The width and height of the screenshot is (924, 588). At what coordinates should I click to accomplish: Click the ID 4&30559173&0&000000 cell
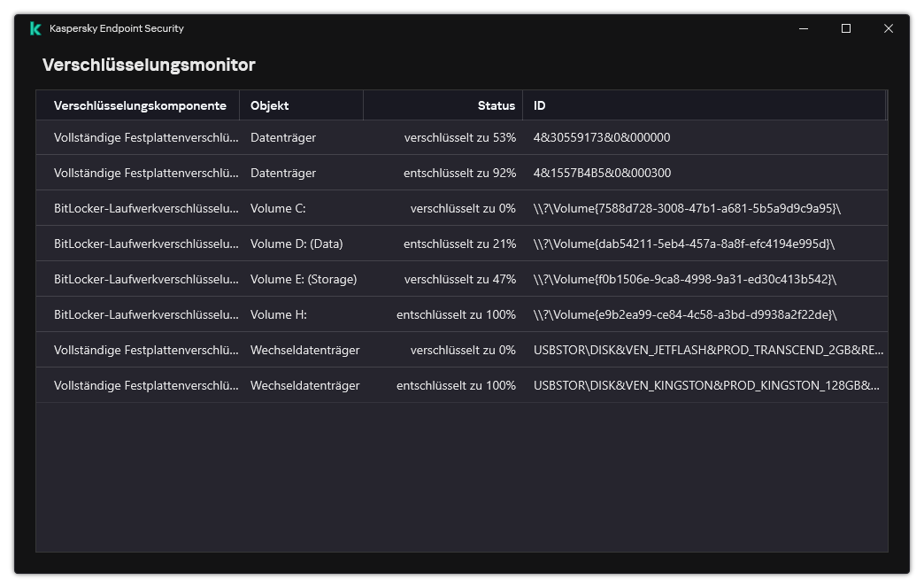pyautogui.click(x=602, y=137)
